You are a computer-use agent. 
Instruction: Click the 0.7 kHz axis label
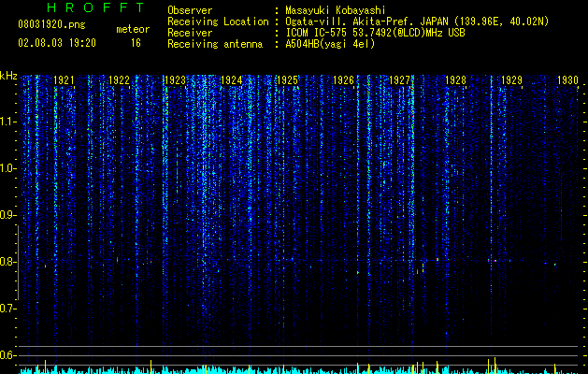pos(8,309)
